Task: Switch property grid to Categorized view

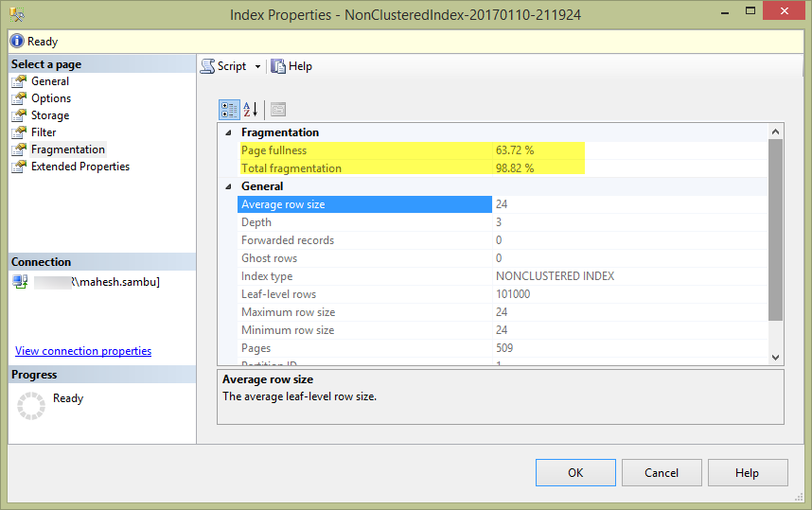Action: click(229, 110)
